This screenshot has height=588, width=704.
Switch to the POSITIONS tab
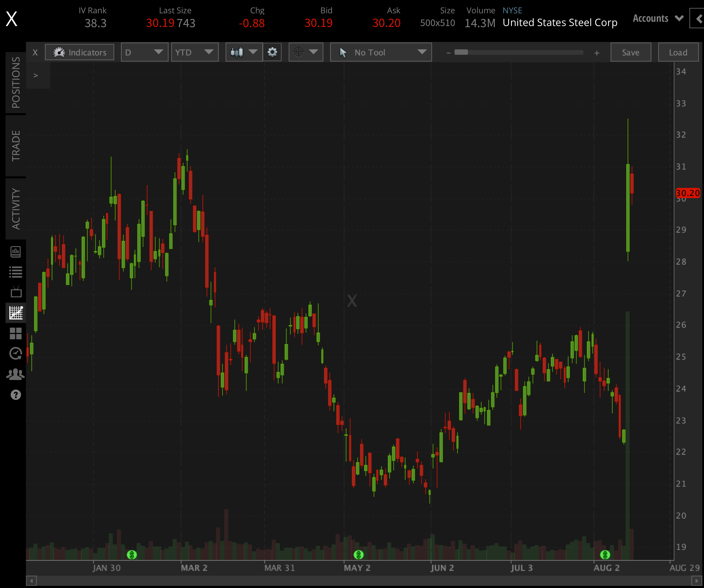pyautogui.click(x=16, y=82)
